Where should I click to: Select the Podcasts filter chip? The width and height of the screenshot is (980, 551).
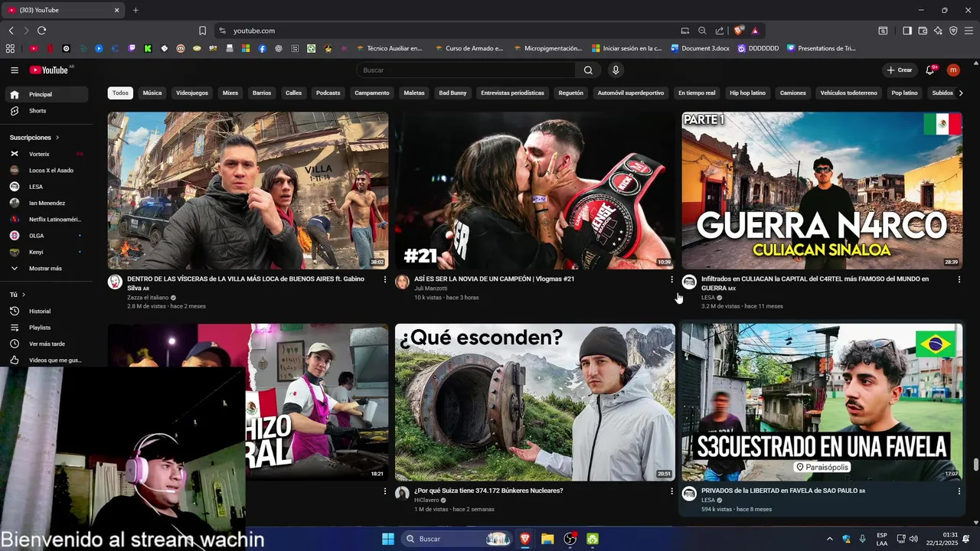point(328,93)
